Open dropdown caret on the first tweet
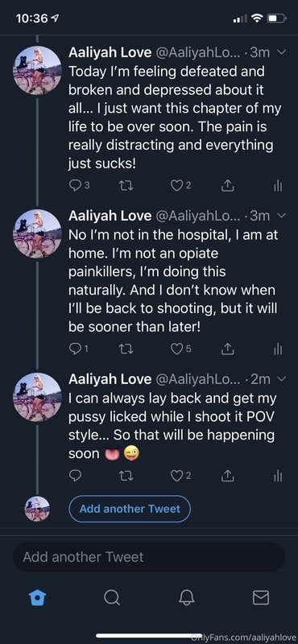This screenshot has height=644, width=298. tap(282, 52)
